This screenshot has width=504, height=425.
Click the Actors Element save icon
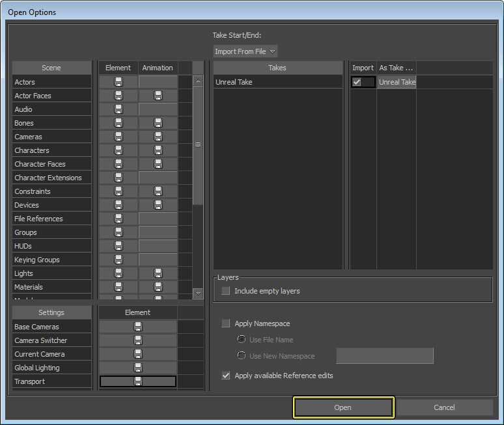pyautogui.click(x=119, y=82)
